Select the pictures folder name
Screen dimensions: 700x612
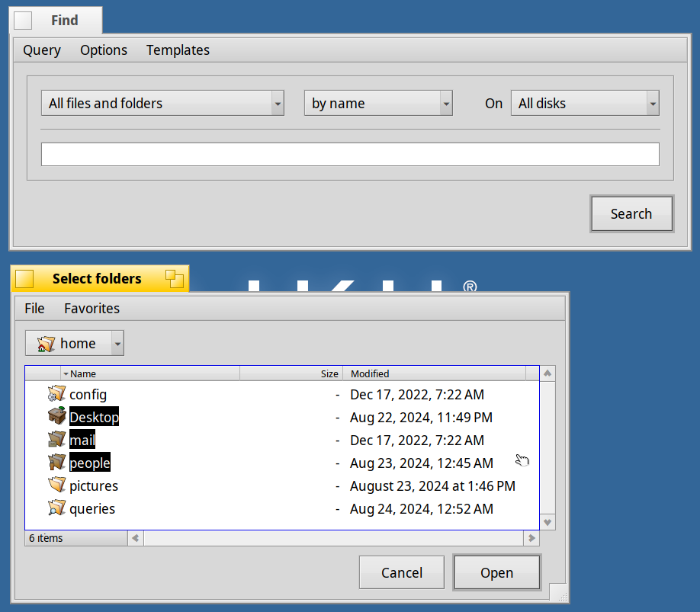[94, 485]
